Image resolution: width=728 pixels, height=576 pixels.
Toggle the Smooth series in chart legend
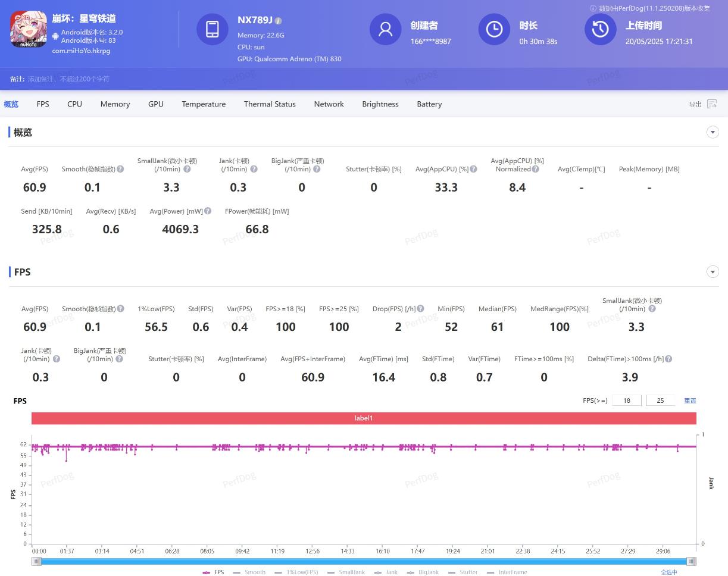click(x=249, y=572)
